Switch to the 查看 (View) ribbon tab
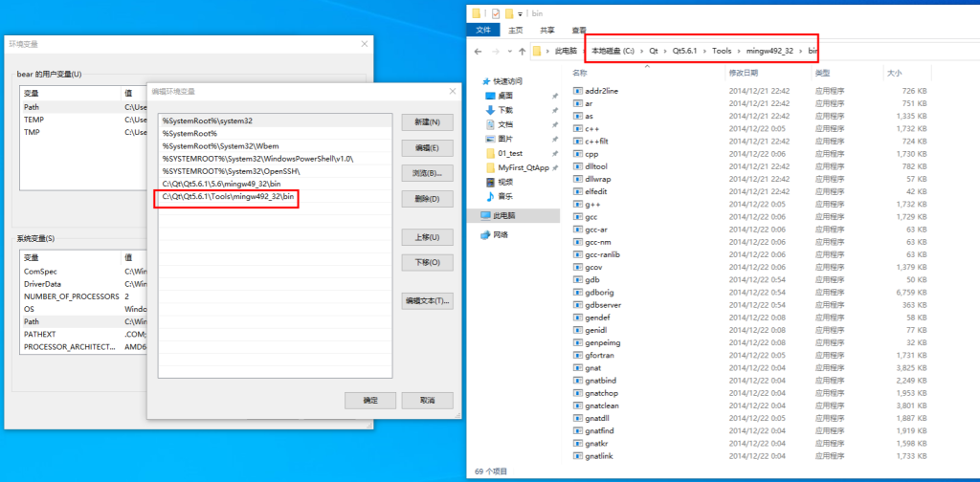 pos(579,30)
